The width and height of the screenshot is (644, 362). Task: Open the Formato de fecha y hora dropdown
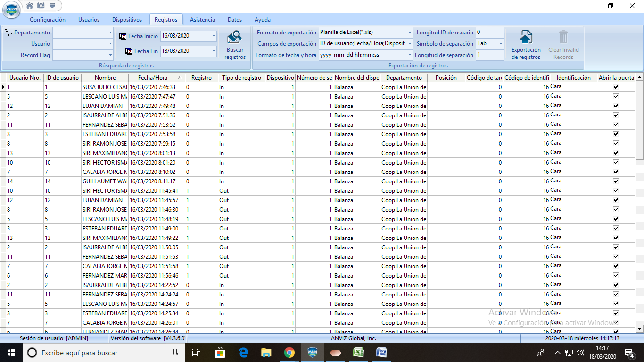click(410, 55)
